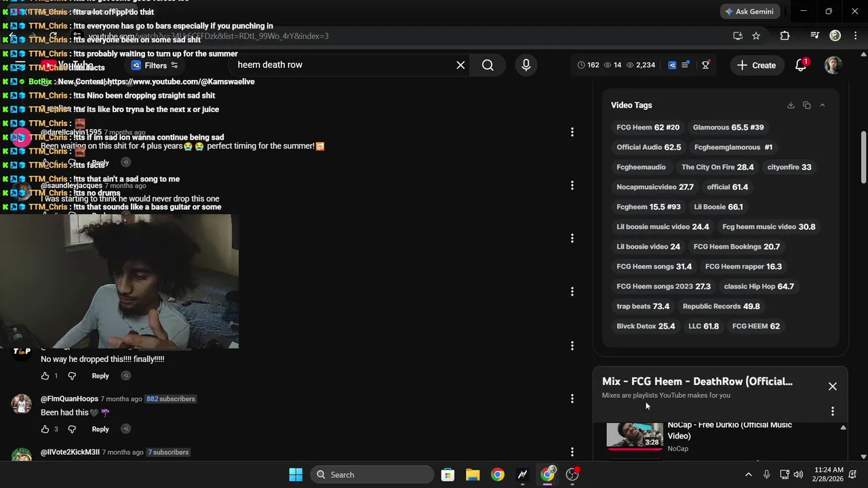The image size is (868, 488).
Task: Click the Create button
Action: coord(756,65)
